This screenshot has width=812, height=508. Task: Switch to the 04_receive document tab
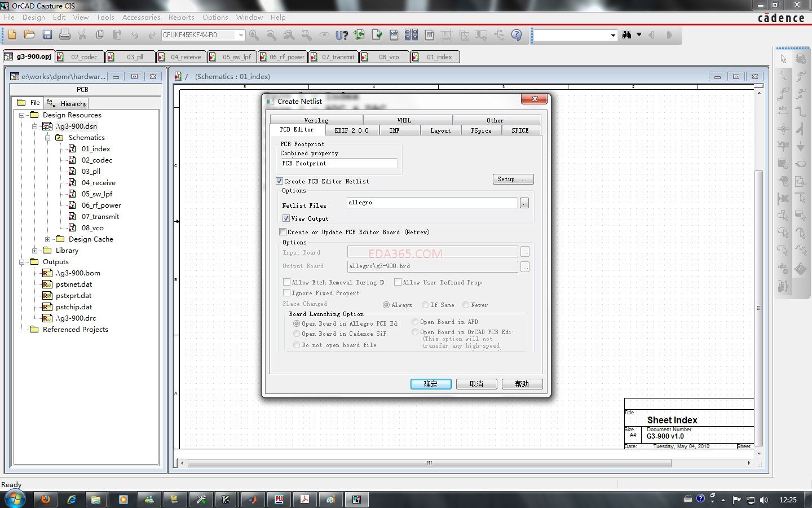pos(180,57)
